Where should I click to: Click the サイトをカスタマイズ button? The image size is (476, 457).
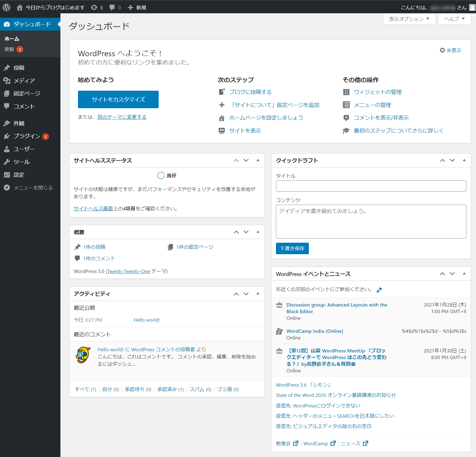pyautogui.click(x=118, y=99)
